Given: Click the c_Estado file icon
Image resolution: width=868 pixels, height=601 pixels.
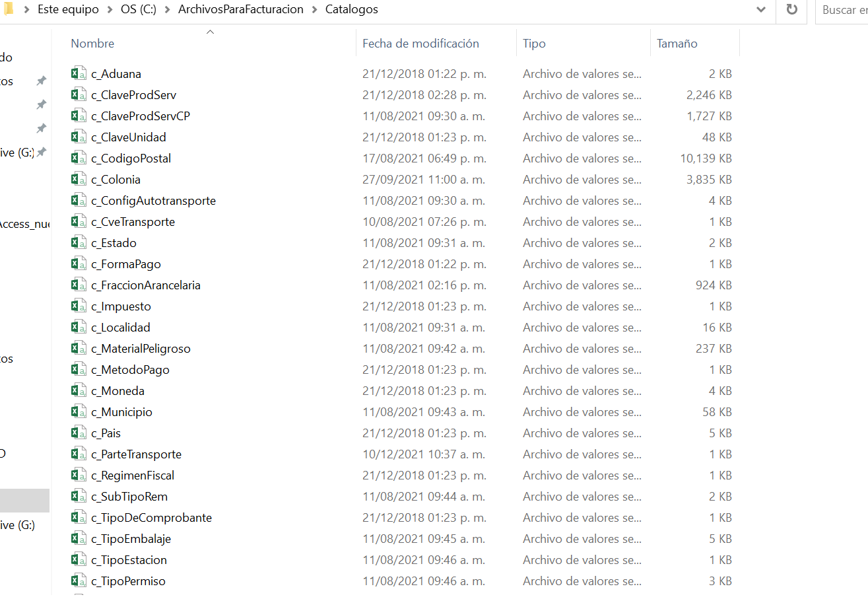Looking at the screenshot, I should point(79,242).
